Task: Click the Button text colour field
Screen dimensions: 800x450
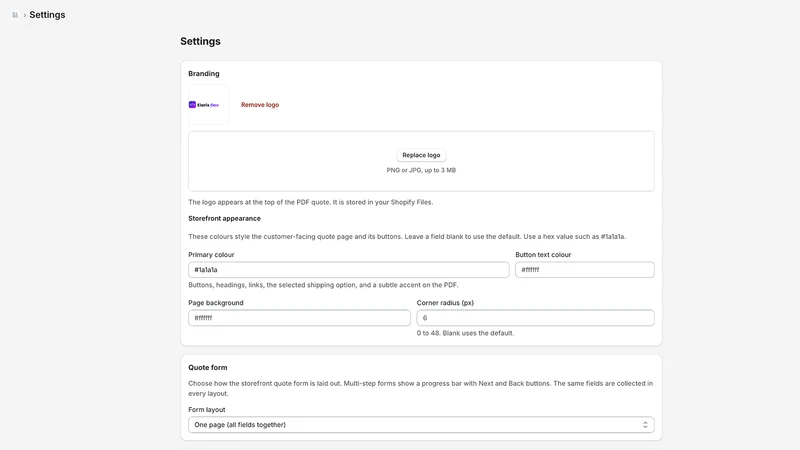Action: tap(585, 269)
